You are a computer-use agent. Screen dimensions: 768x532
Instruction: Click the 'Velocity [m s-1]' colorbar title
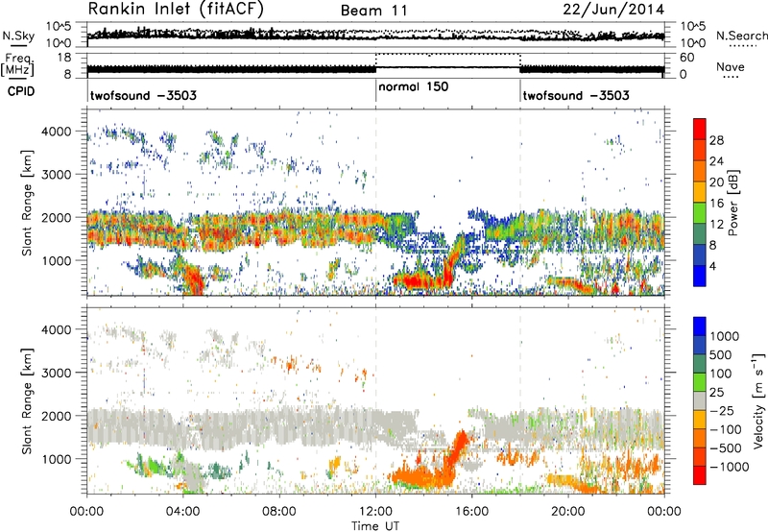tap(758, 400)
